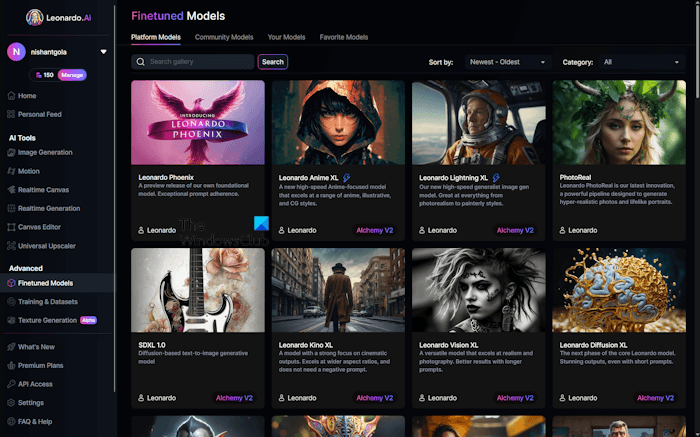This screenshot has width=700, height=437.
Task: Open the Category All dropdown
Action: pos(641,62)
